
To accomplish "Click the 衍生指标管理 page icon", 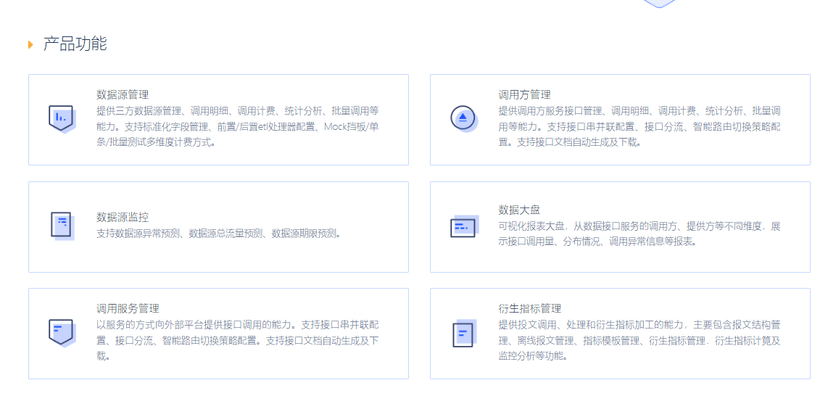I will pos(464,334).
